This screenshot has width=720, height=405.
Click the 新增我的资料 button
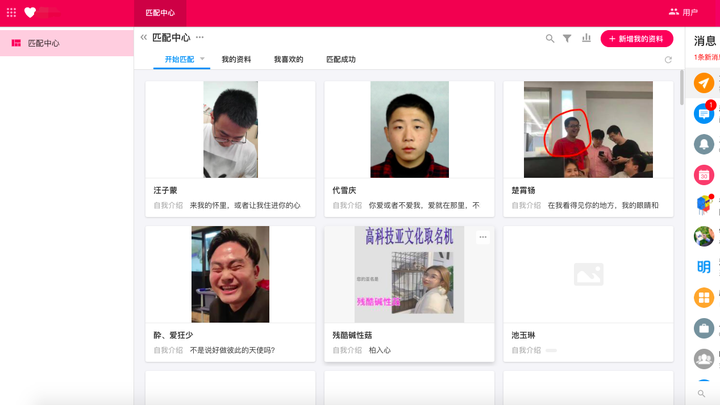pos(636,39)
